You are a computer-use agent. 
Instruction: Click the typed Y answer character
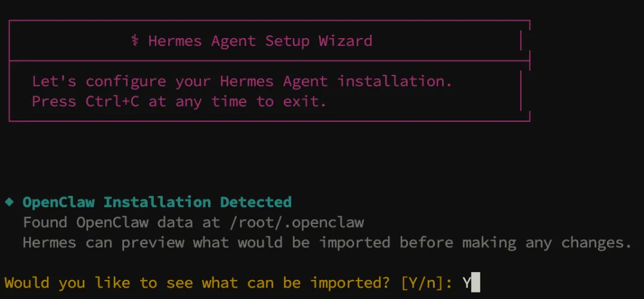point(467,282)
